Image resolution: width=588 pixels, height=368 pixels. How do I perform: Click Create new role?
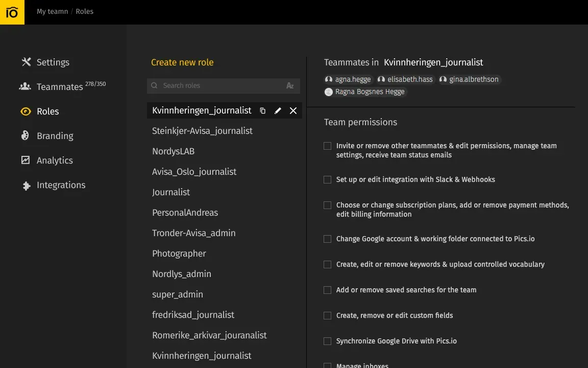click(x=182, y=62)
